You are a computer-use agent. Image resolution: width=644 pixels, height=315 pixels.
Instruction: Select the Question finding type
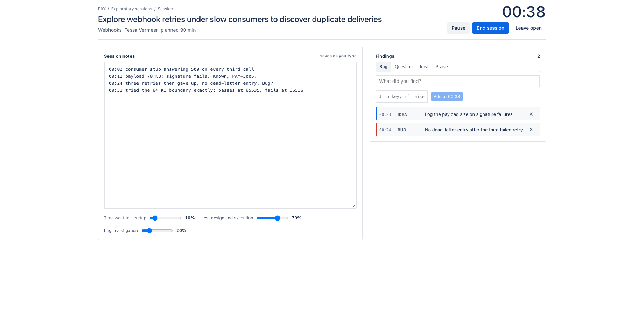404,67
